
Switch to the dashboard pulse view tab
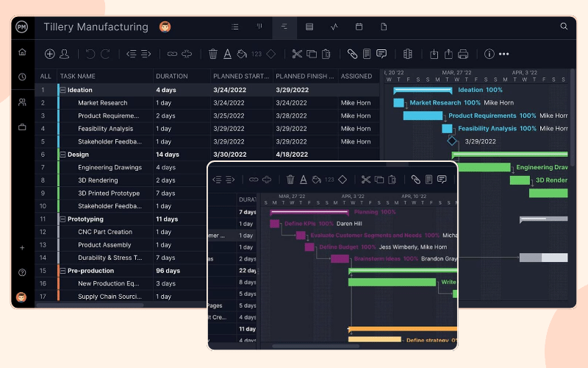click(334, 27)
